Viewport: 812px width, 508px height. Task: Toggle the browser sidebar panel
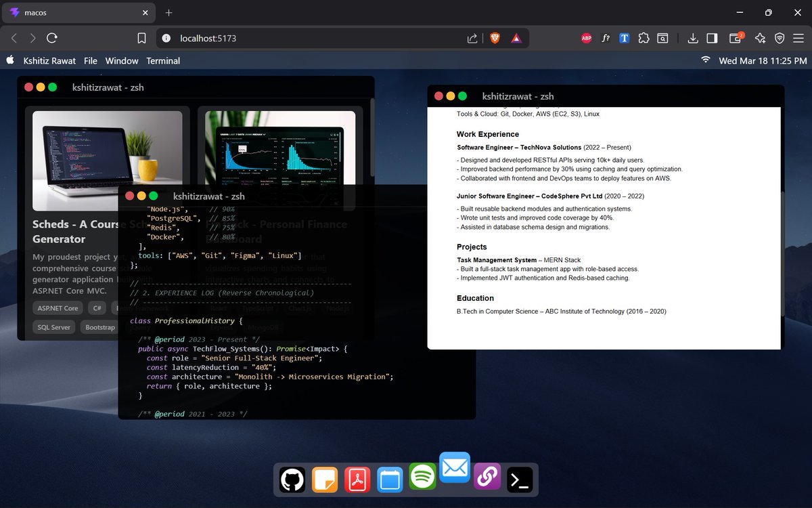click(x=712, y=39)
